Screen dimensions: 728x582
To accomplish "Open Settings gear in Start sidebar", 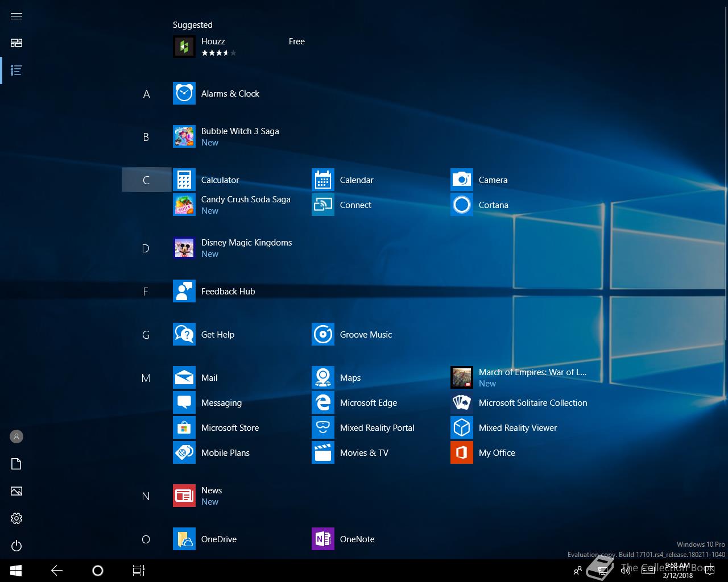I will point(16,518).
